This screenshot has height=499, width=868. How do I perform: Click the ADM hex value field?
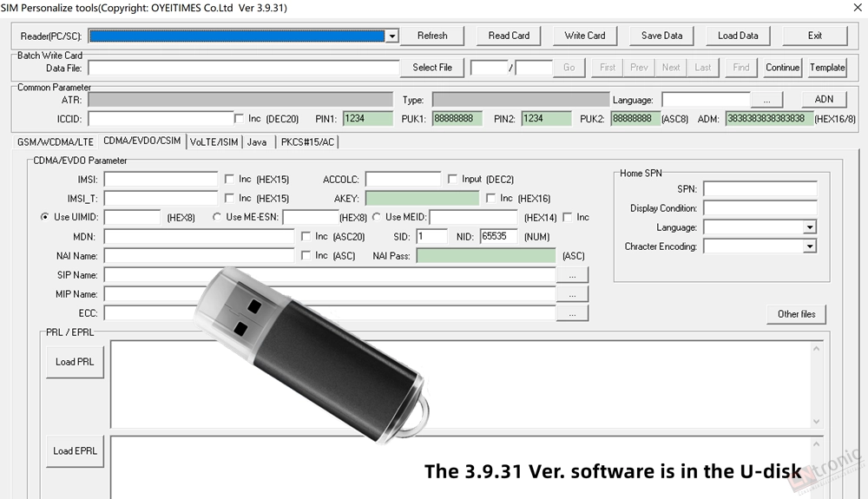pyautogui.click(x=769, y=119)
